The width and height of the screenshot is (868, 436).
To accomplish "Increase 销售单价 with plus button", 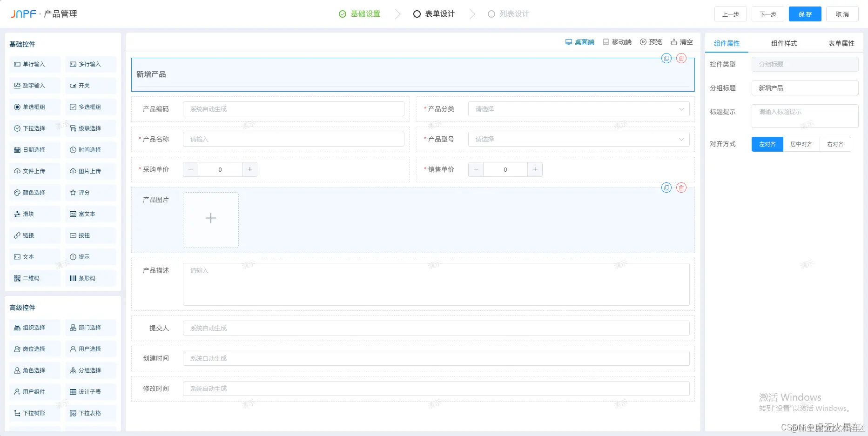I will pyautogui.click(x=535, y=169).
